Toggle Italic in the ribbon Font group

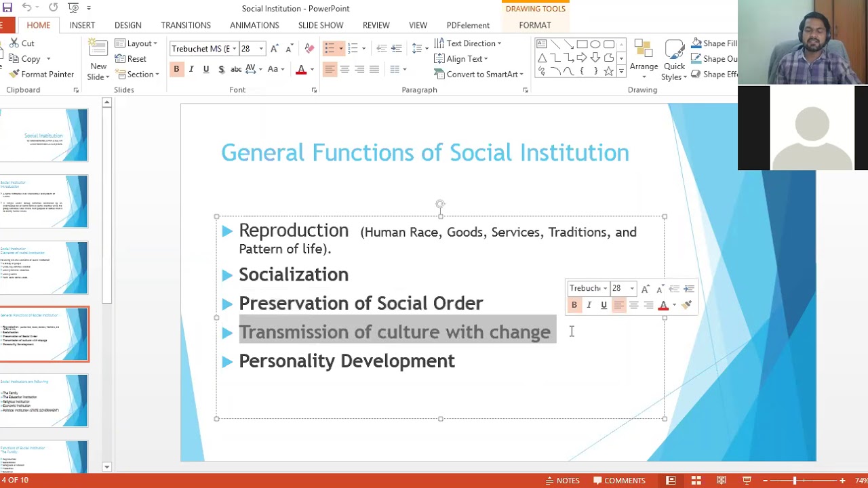point(191,69)
